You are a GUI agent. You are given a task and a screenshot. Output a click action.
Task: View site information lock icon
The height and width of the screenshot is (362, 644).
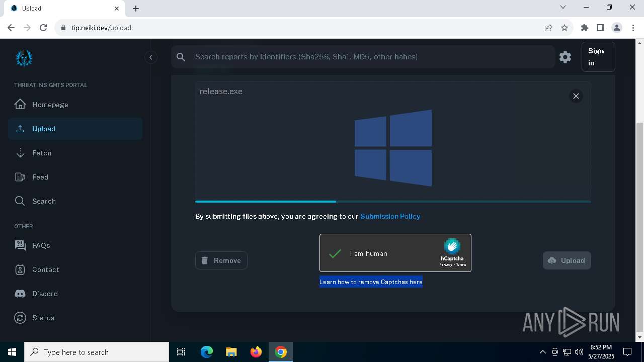click(x=63, y=28)
